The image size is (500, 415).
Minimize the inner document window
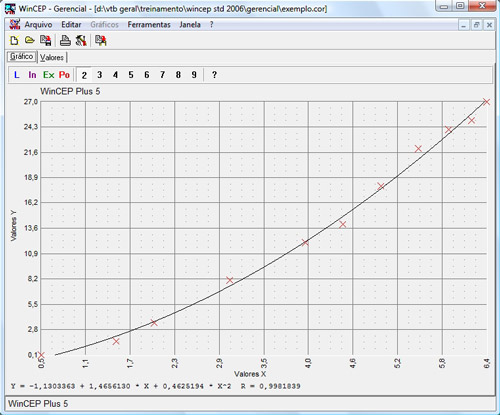[463, 25]
